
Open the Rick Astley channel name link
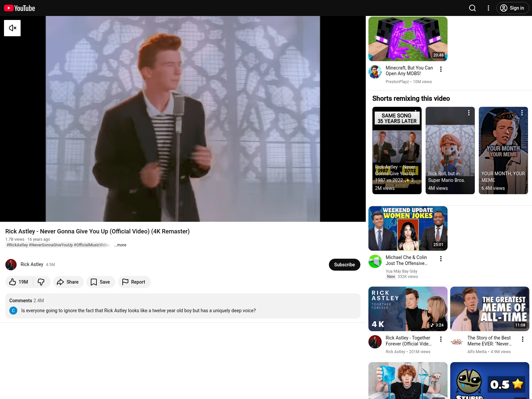32,264
